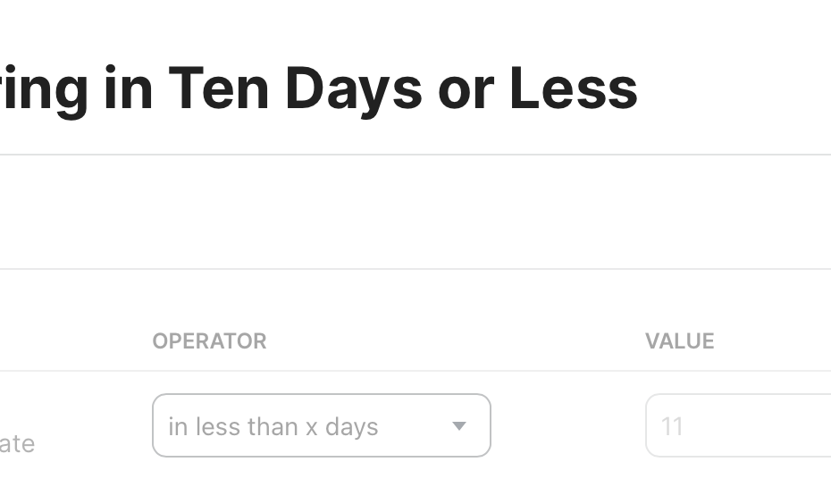The height and width of the screenshot is (504, 831).
Task: Click the word "Days" in the heading
Action: click(x=354, y=90)
